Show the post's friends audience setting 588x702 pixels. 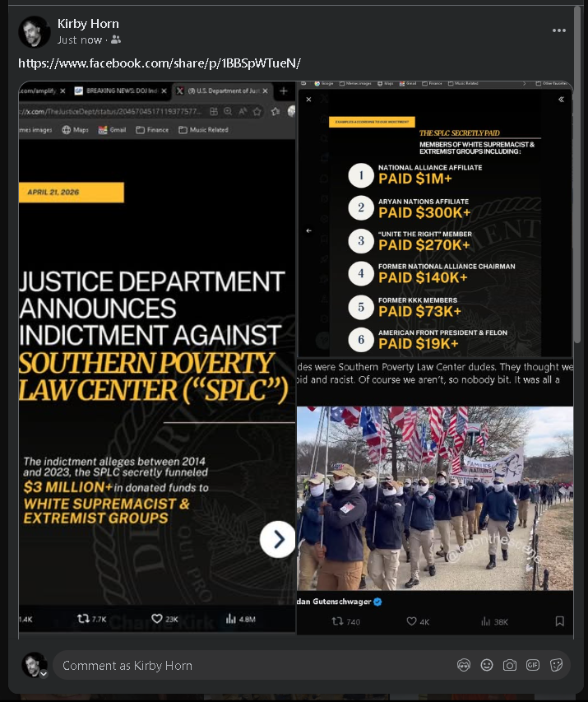tap(116, 40)
